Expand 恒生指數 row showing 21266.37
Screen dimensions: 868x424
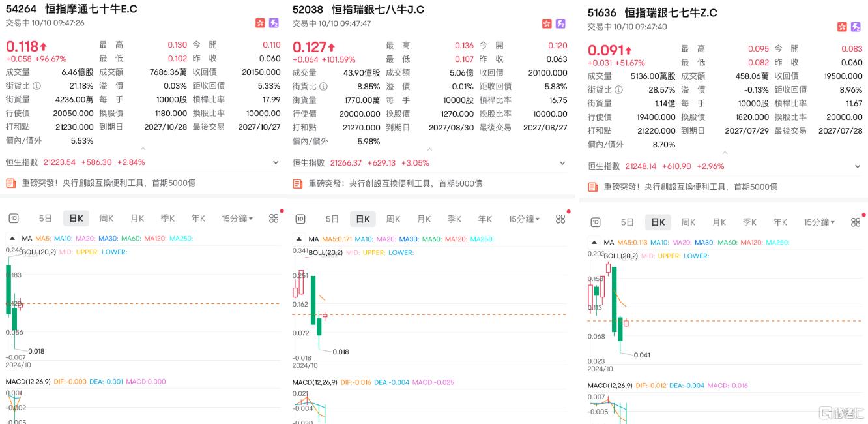(x=562, y=162)
